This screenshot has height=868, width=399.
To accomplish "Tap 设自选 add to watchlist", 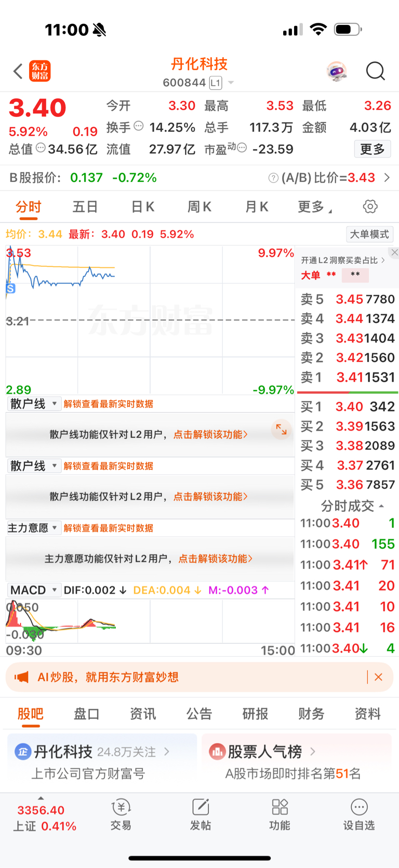I will pyautogui.click(x=359, y=814).
